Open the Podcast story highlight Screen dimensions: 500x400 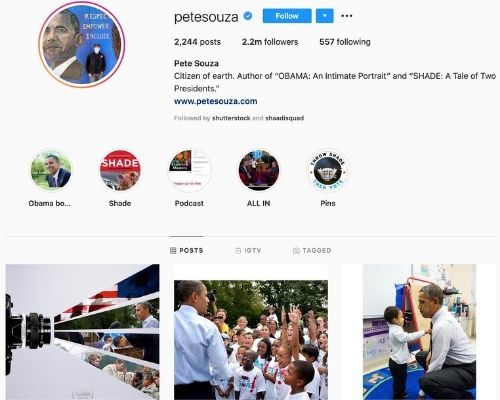pyautogui.click(x=189, y=170)
